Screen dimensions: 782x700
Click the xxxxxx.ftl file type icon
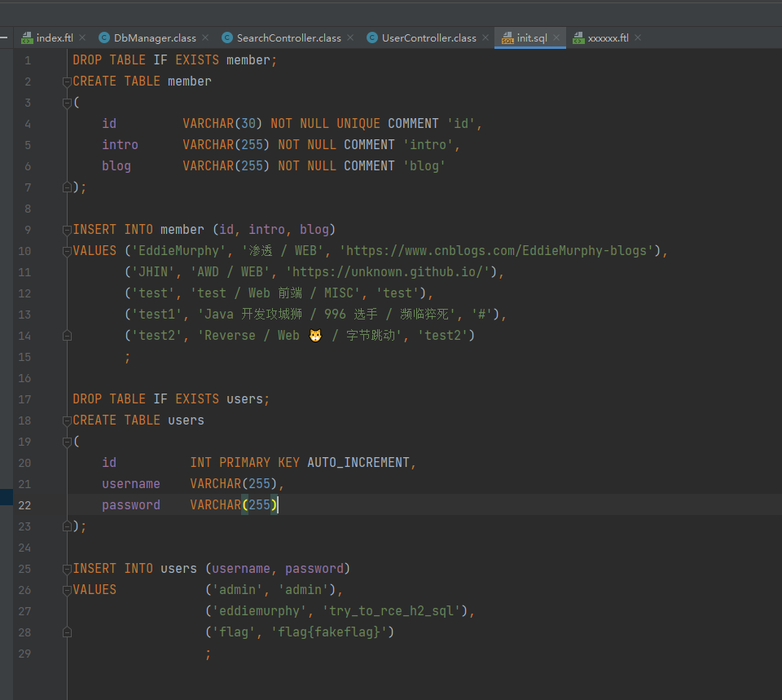578,38
